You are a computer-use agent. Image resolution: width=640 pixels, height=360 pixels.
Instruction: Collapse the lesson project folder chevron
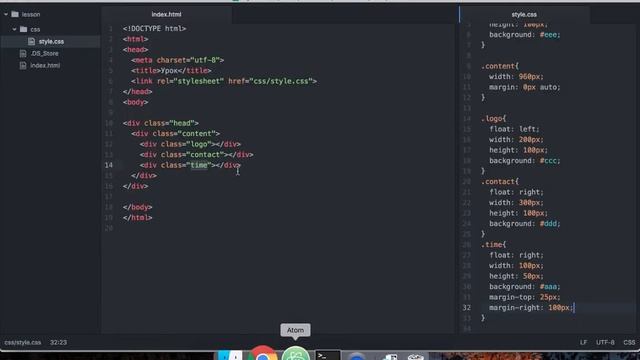pos(6,14)
